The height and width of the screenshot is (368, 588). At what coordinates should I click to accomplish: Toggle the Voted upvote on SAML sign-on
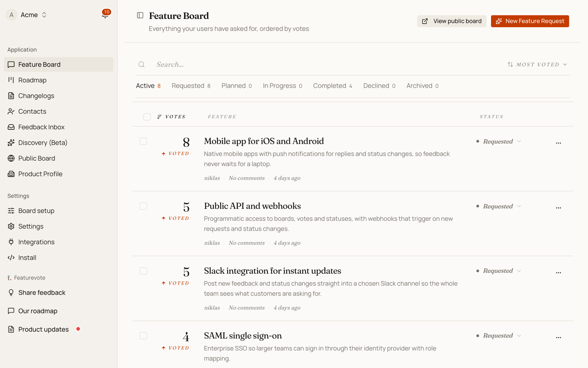(175, 348)
